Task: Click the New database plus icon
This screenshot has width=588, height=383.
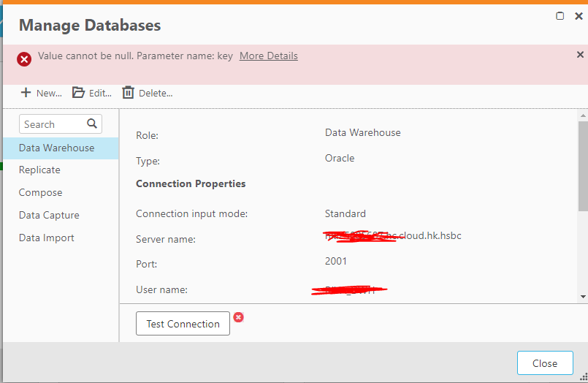Action: (26, 93)
